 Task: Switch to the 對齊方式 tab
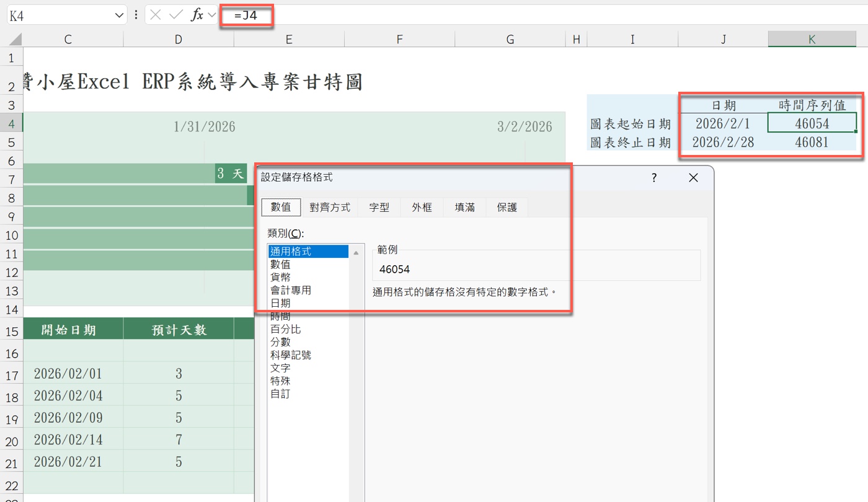pyautogui.click(x=330, y=208)
